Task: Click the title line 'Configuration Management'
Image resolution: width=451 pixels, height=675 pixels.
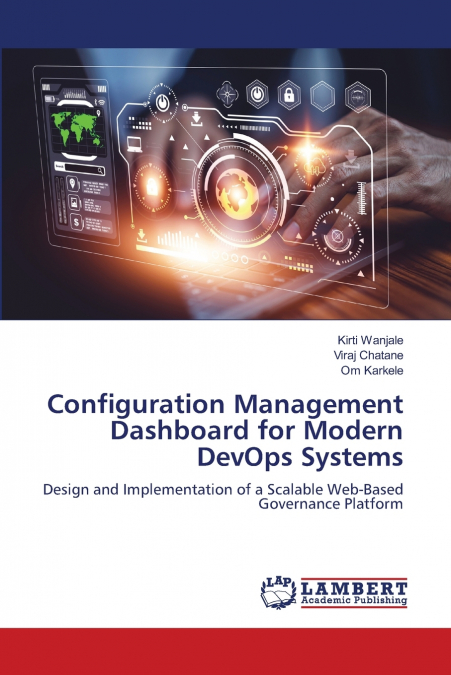Action: (226, 406)
